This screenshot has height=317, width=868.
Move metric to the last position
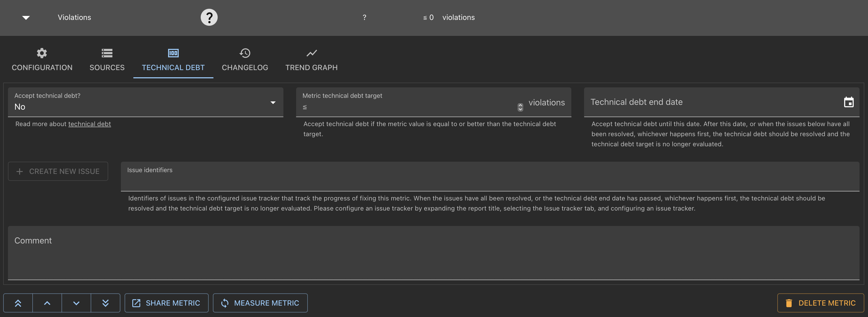pyautogui.click(x=106, y=303)
